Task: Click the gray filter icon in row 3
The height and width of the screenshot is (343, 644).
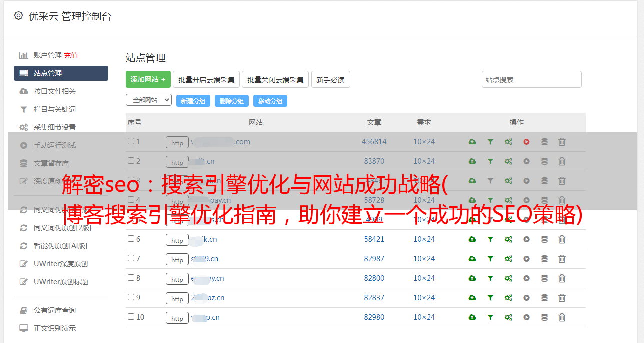Action: [x=490, y=181]
